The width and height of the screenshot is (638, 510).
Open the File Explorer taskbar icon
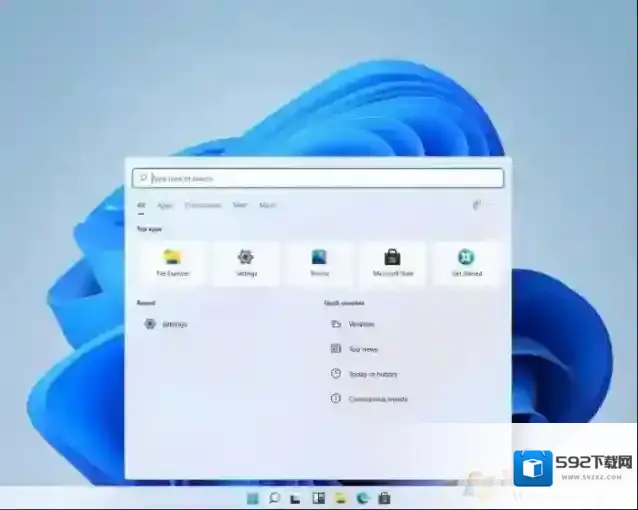[340, 497]
